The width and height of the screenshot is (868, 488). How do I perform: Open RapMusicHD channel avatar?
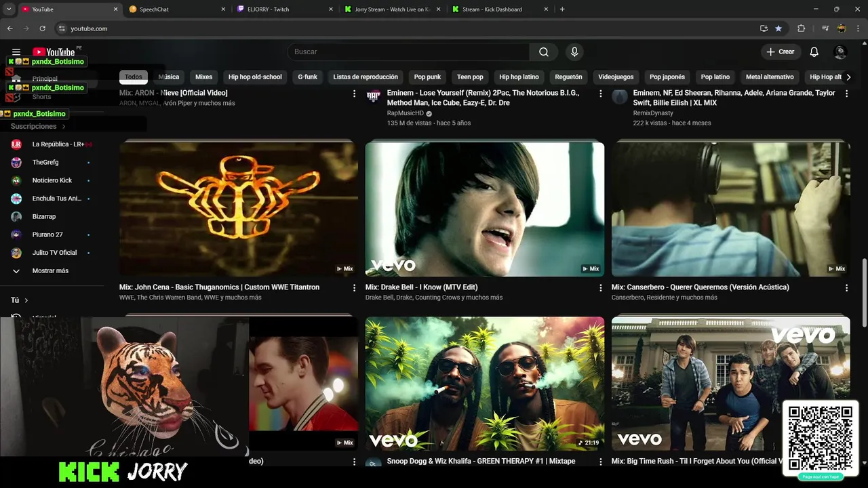click(x=373, y=96)
